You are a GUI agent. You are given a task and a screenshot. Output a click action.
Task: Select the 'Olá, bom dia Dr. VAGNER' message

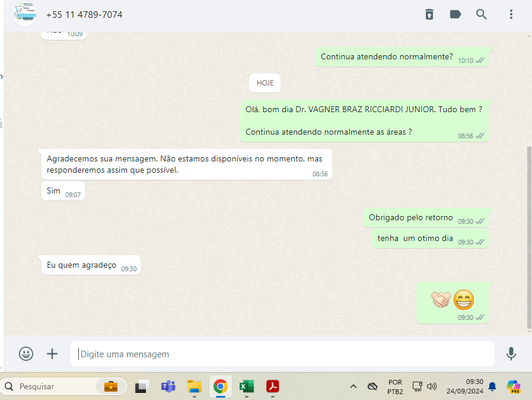pos(364,121)
